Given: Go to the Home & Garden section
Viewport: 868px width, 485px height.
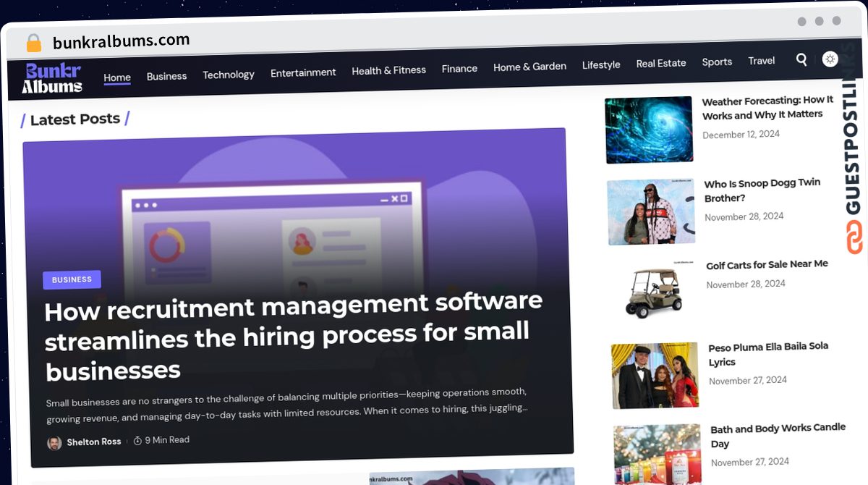Looking at the screenshot, I should pos(529,67).
